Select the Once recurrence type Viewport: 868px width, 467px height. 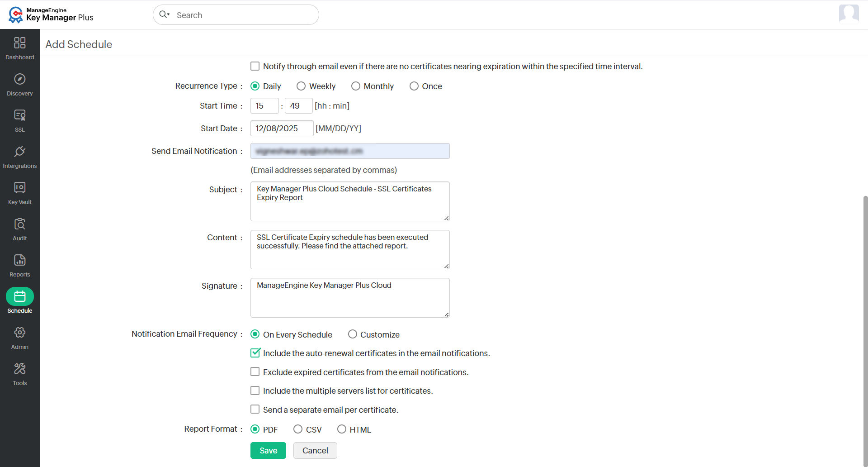pos(414,86)
